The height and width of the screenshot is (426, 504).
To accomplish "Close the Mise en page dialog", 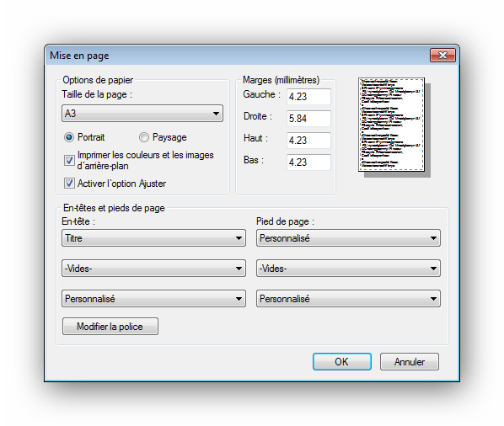I will pos(442,56).
